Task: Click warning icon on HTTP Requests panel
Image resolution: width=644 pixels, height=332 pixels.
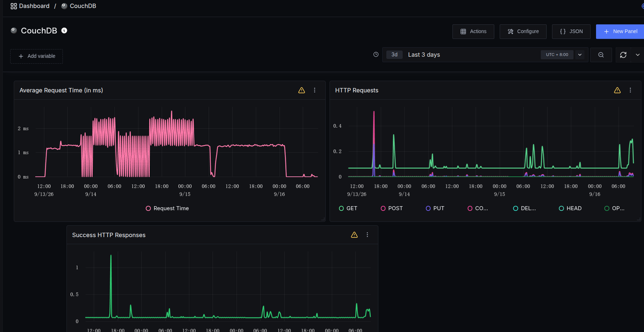Action: pos(617,90)
